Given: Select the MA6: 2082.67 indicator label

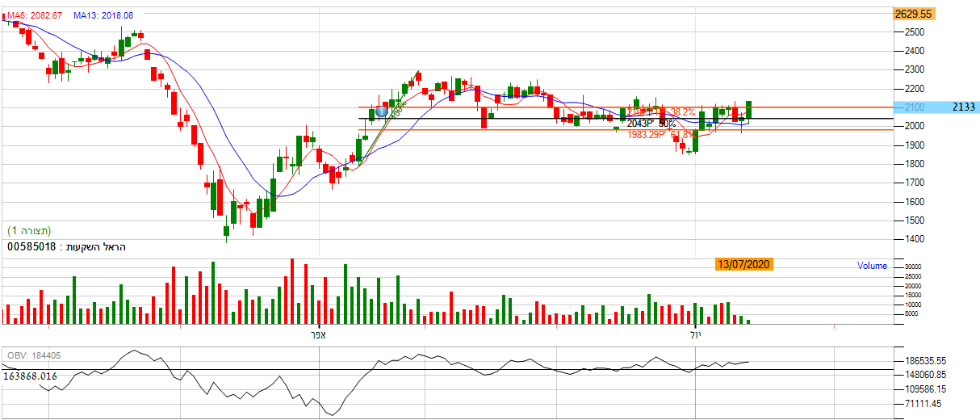Looking at the screenshot, I should 35,15.
